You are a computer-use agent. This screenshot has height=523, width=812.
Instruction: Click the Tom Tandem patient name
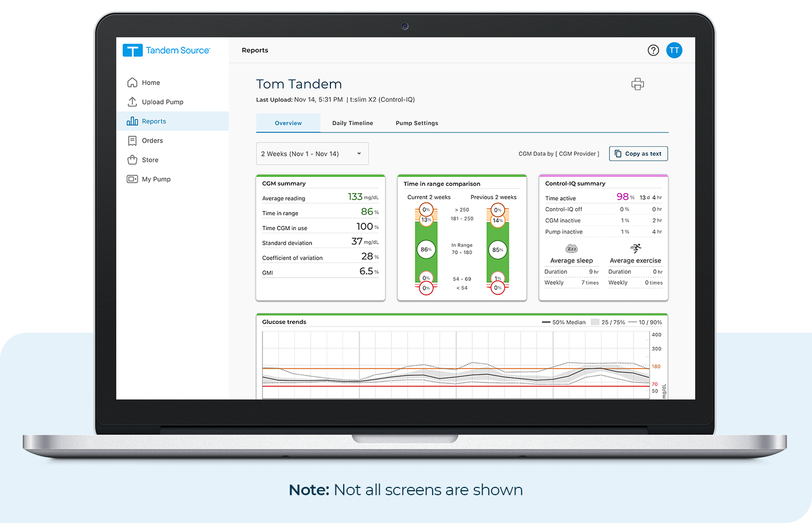pyautogui.click(x=299, y=84)
